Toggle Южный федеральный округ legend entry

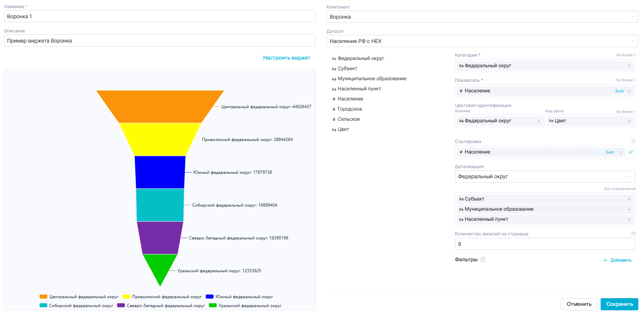[239, 297]
